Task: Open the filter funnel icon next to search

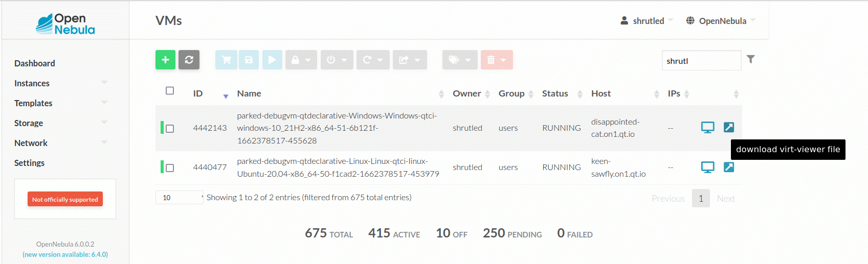Action: coord(750,59)
